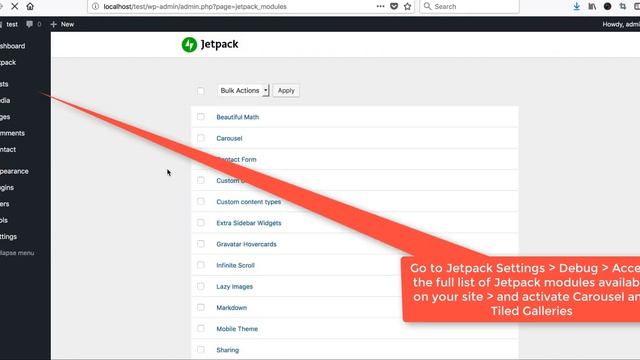
Task: Click the plus New item in admin bar
Action: pos(62,24)
